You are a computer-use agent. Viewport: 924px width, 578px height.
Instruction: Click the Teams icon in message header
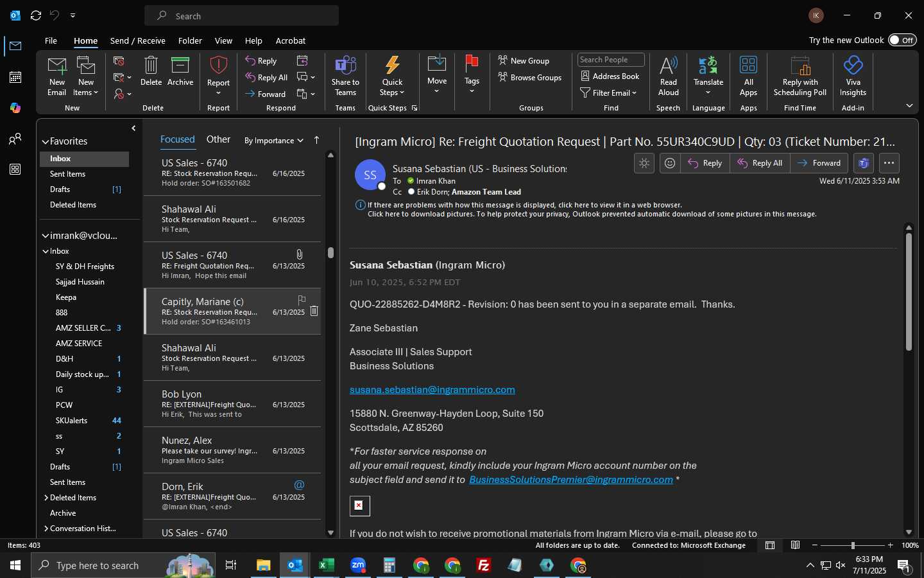tap(864, 163)
